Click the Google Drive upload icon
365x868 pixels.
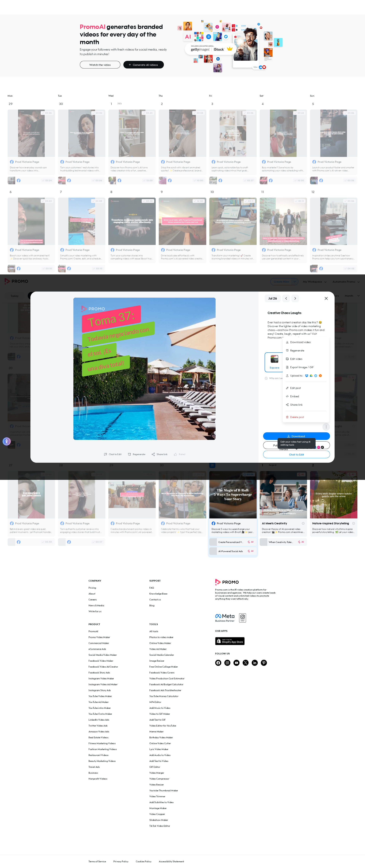tap(311, 376)
